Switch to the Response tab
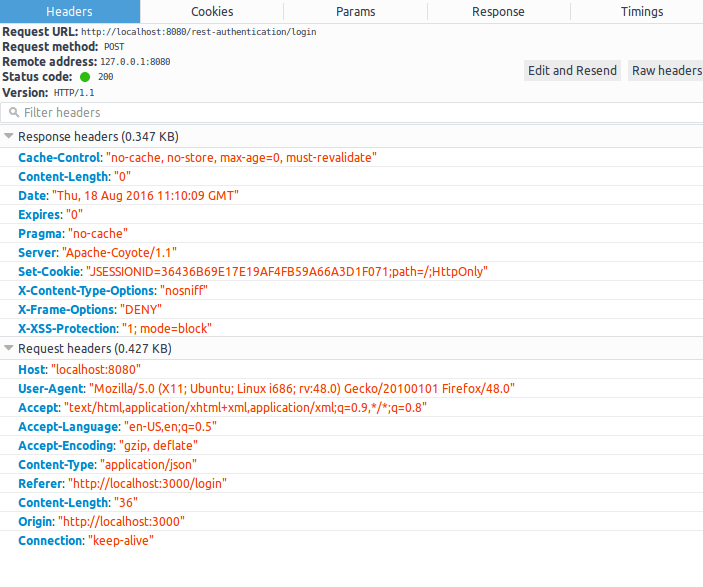This screenshot has width=703, height=587. pyautogui.click(x=498, y=12)
